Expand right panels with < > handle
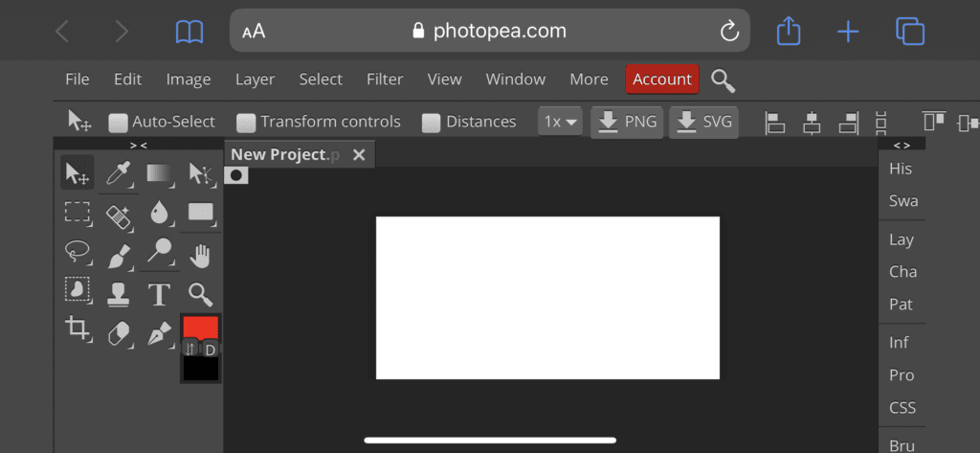The height and width of the screenshot is (453, 980). click(x=902, y=146)
